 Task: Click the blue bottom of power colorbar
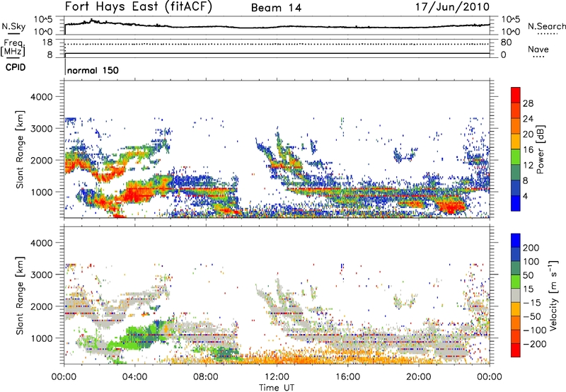tap(516, 203)
